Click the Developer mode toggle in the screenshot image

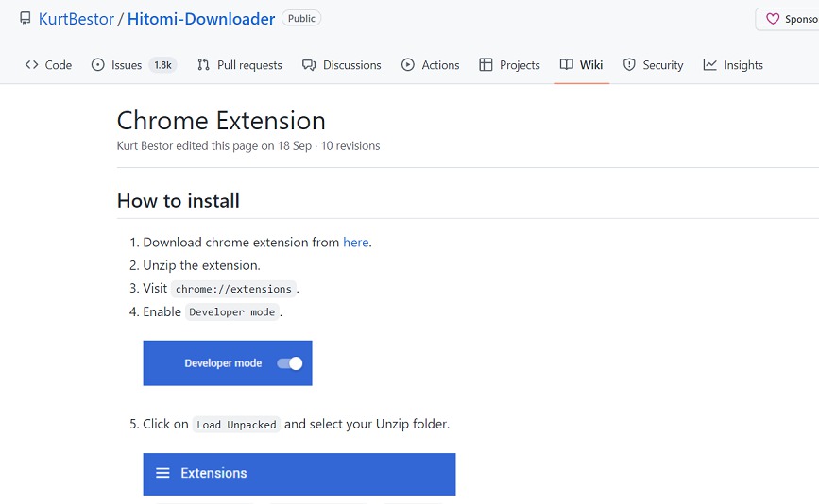click(290, 363)
